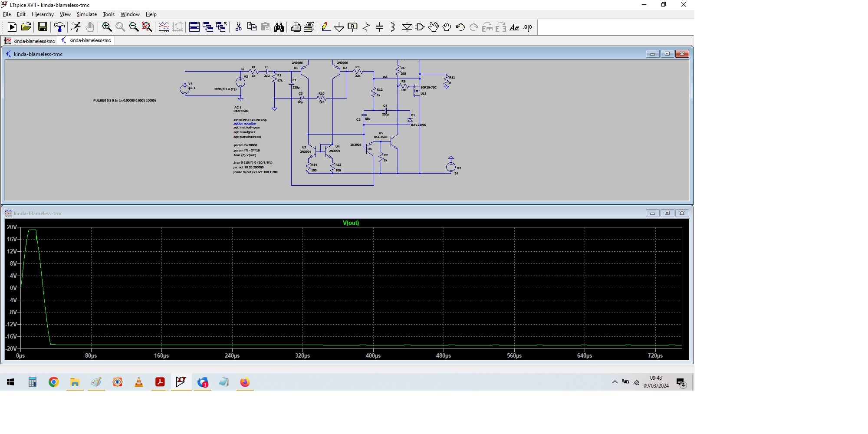Select the Copy tool icon

click(252, 27)
